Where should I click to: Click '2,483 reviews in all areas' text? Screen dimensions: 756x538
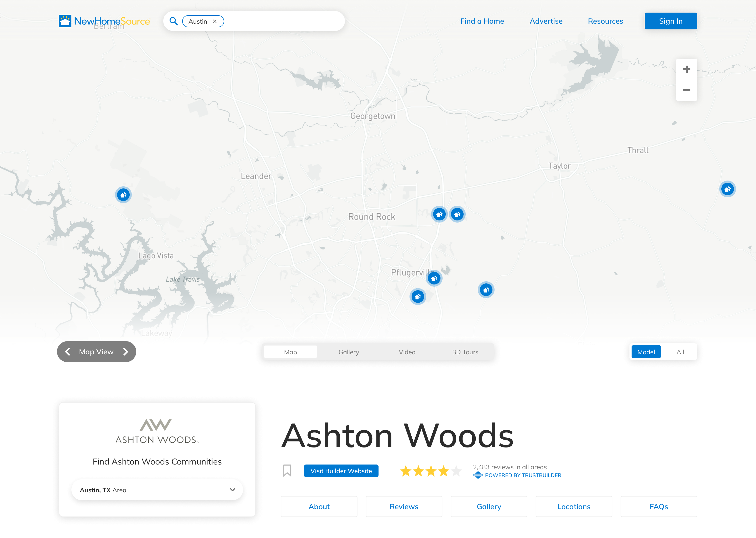tap(510, 467)
